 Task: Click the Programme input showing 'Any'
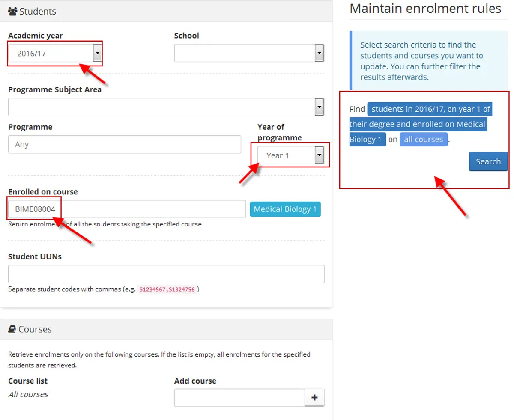click(x=124, y=144)
